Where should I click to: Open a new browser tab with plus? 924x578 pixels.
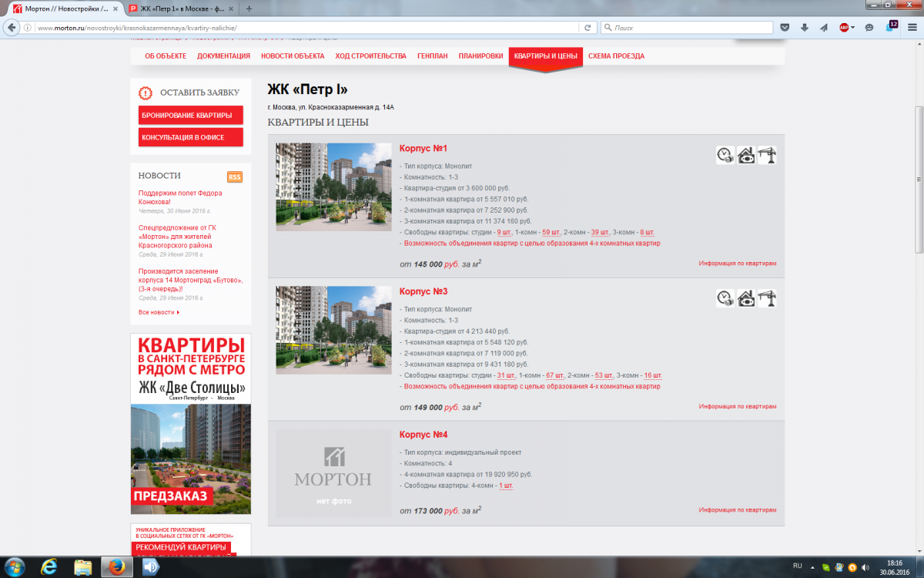tap(249, 8)
